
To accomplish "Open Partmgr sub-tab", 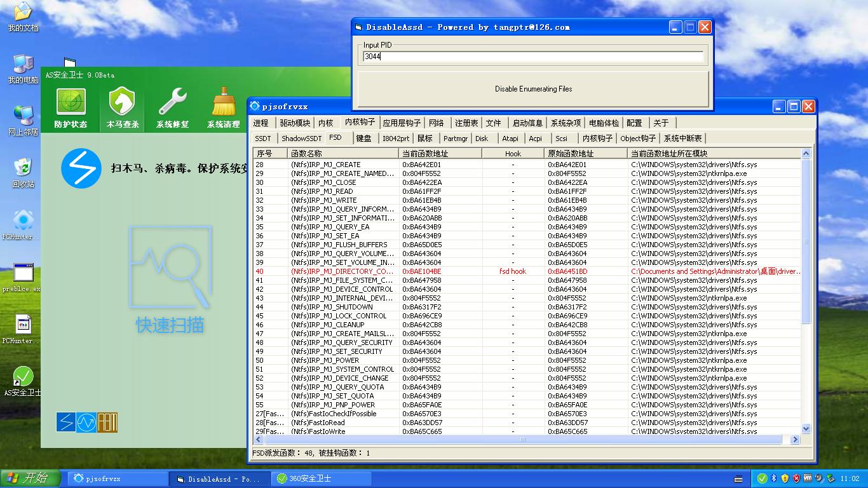I will tap(456, 139).
